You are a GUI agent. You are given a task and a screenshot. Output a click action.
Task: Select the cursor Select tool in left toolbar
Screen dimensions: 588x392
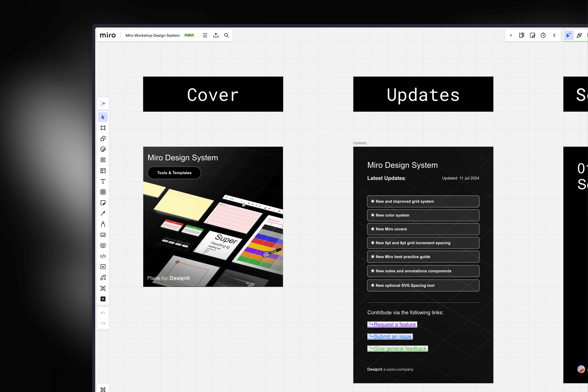coord(103,117)
